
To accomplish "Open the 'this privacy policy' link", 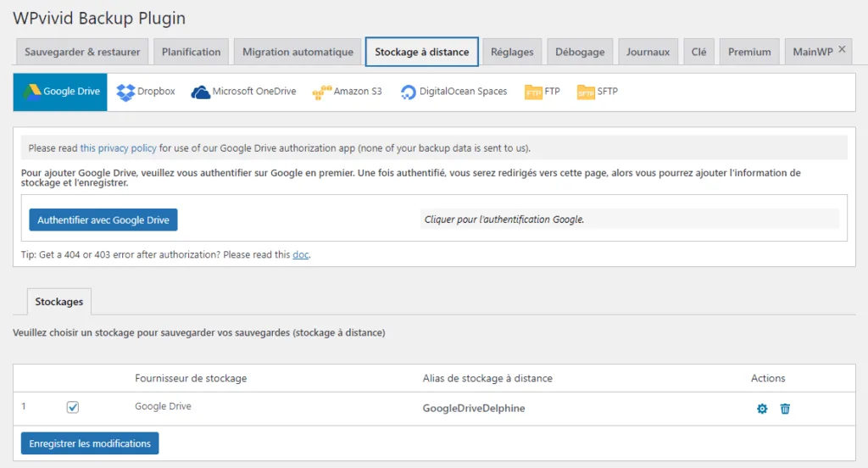I will (x=118, y=148).
